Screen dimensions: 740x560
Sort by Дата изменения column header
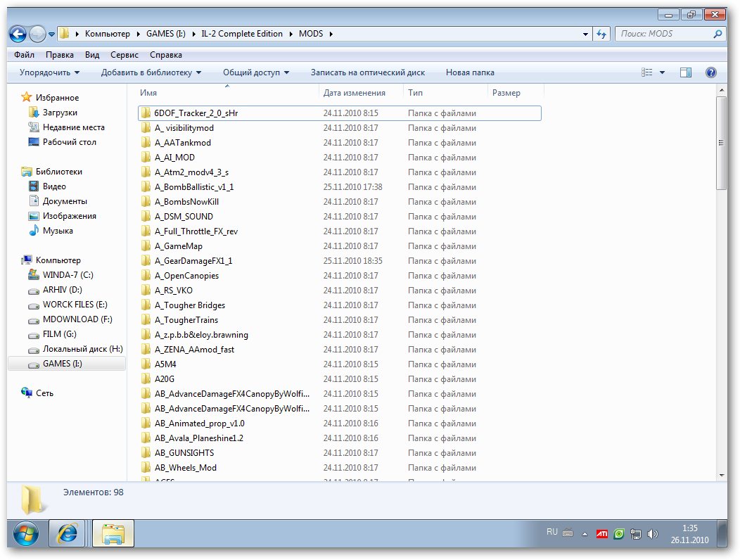pos(362,93)
